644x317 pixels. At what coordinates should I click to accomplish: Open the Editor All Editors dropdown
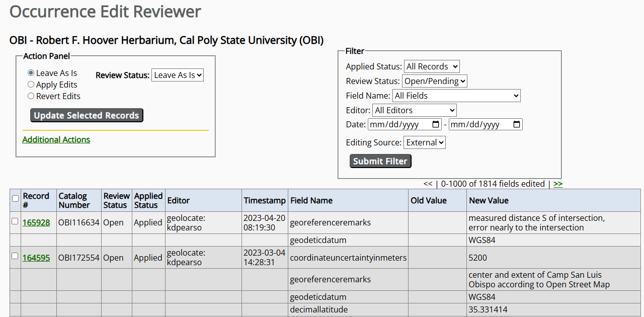(x=414, y=110)
